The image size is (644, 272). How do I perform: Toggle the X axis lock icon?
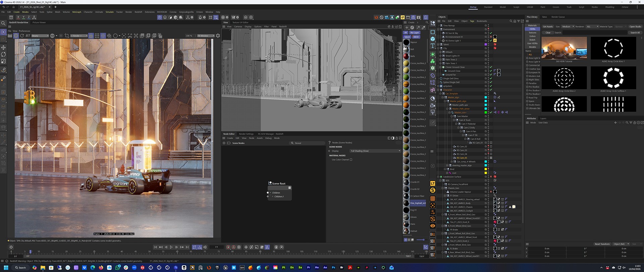click(x=18, y=17)
